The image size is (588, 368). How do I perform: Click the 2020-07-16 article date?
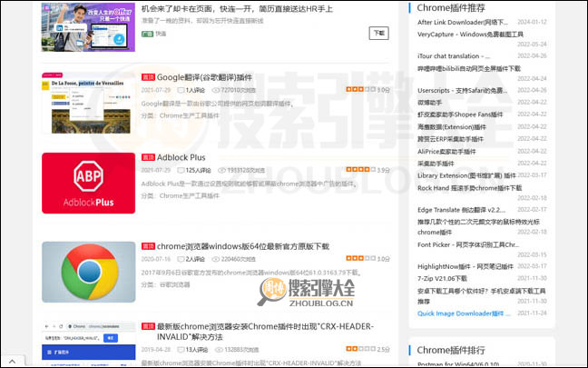(x=156, y=259)
